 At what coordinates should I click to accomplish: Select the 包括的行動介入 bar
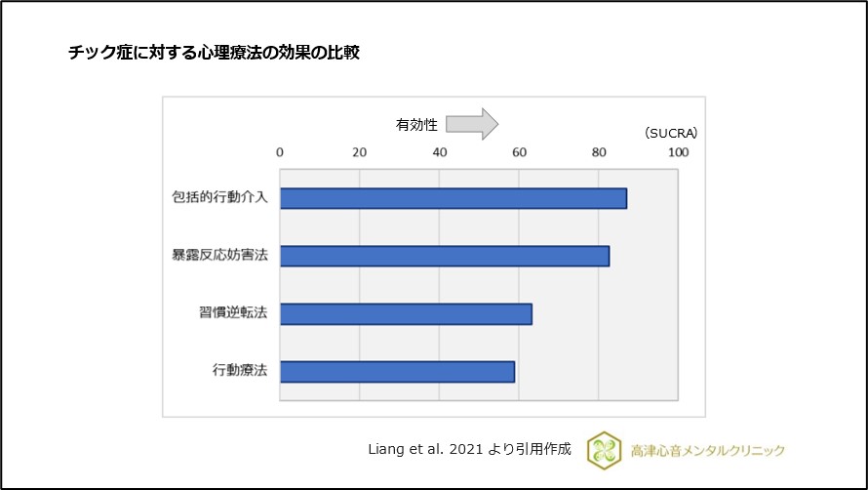[x=453, y=197]
